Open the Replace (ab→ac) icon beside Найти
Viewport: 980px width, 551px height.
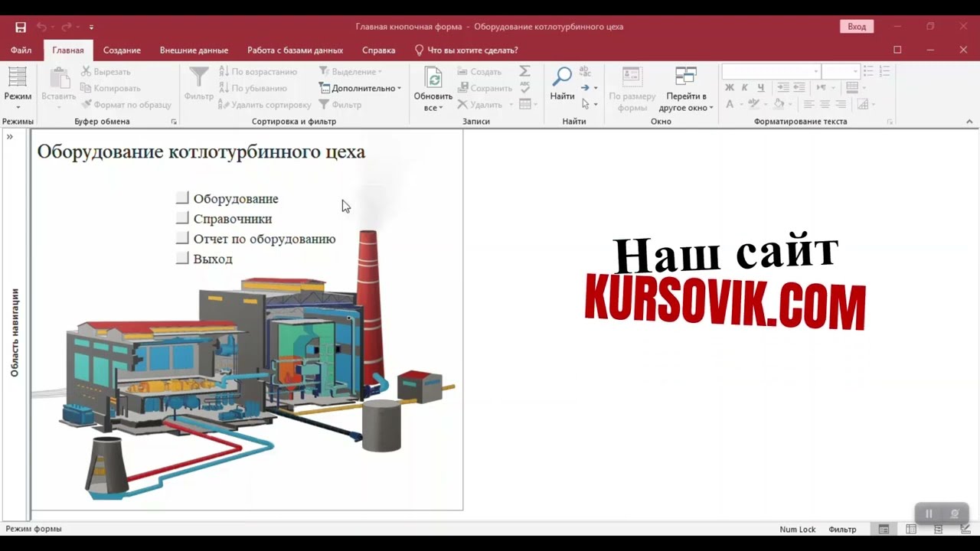(586, 71)
